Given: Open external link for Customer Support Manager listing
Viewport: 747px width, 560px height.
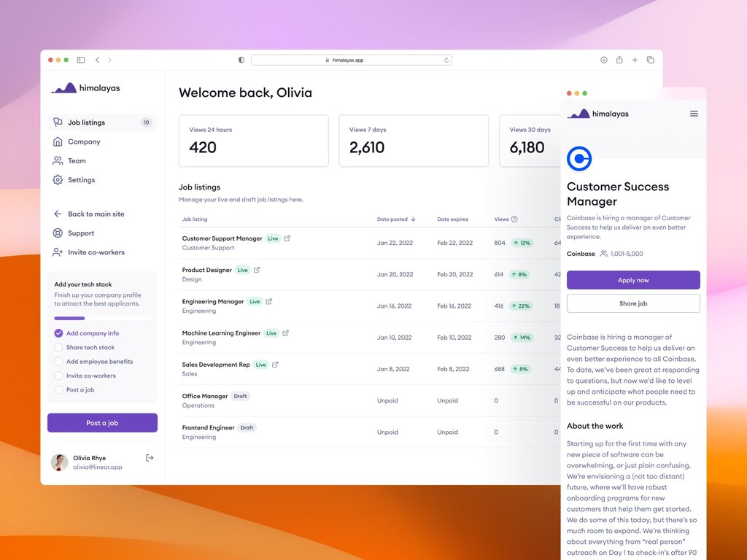Looking at the screenshot, I should (287, 238).
